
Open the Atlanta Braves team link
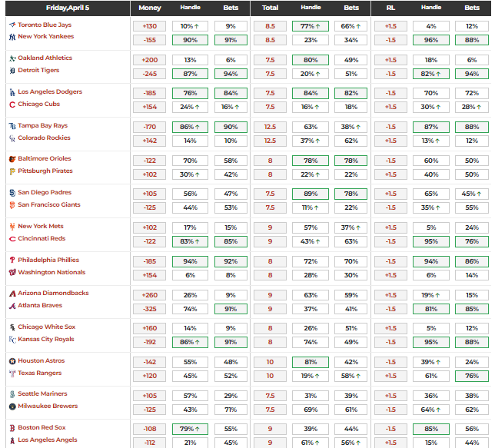point(40,305)
